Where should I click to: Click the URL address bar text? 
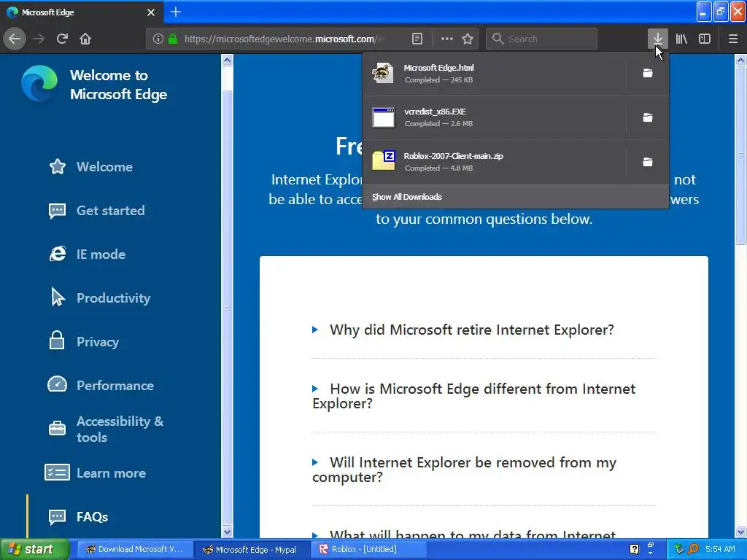[x=284, y=39]
